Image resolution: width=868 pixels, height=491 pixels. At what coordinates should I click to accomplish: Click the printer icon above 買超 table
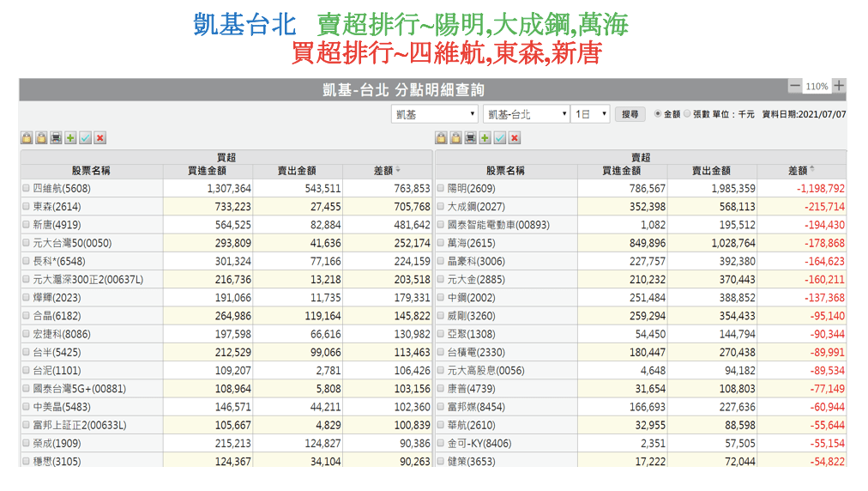tap(56, 137)
